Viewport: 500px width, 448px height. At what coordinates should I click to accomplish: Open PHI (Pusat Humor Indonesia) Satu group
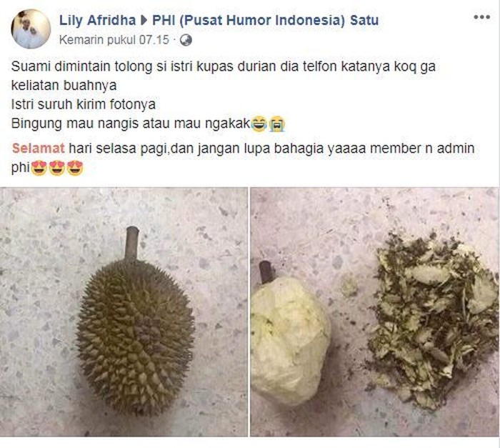265,21
